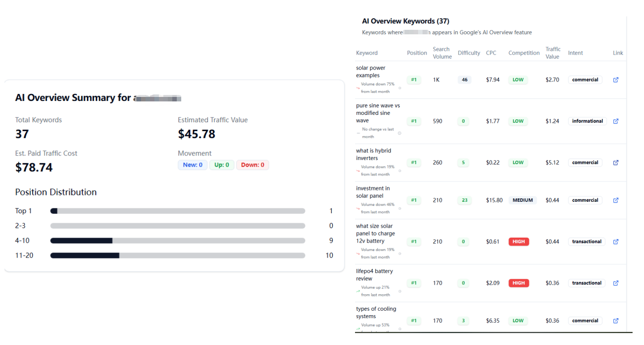Click the keyword 'what size solar panel to charge 12v battery'
This screenshot has height=345, width=644.
point(375,233)
